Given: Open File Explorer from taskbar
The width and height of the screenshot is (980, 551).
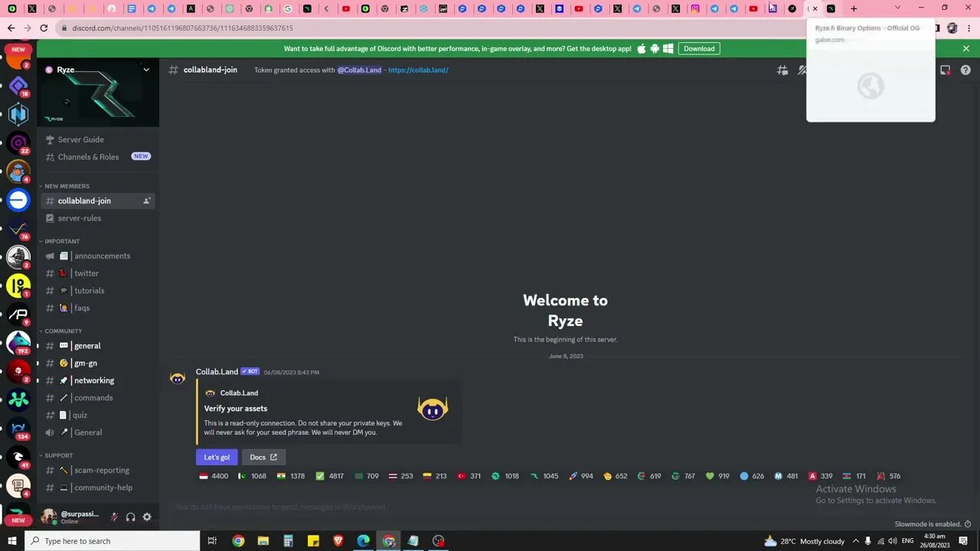Looking at the screenshot, I should (x=263, y=541).
